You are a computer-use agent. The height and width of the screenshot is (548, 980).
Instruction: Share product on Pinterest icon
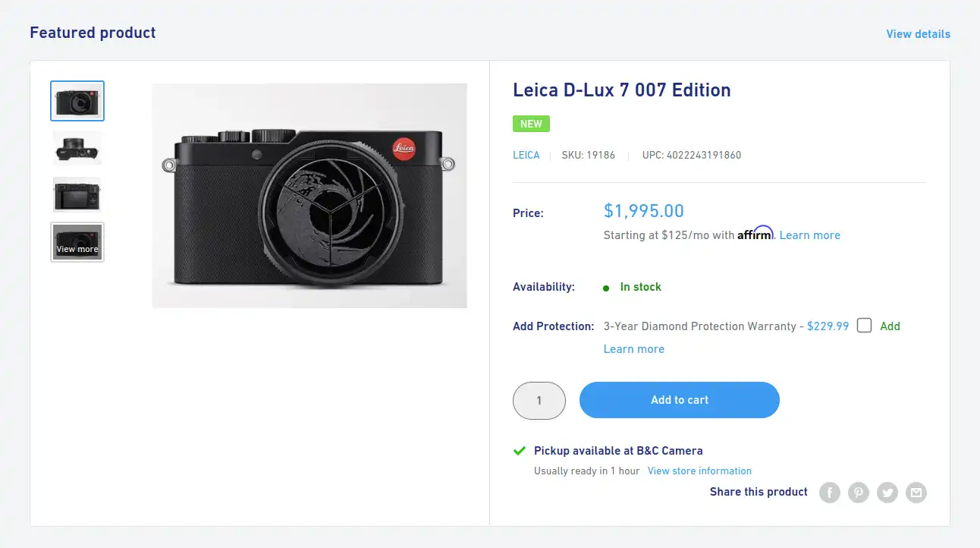click(859, 493)
